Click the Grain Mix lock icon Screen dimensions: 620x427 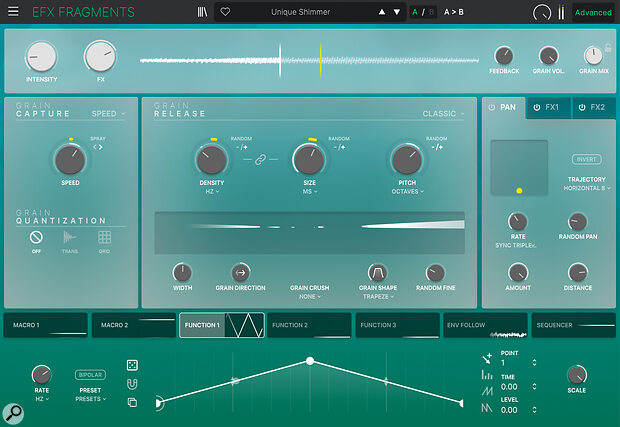(x=608, y=48)
